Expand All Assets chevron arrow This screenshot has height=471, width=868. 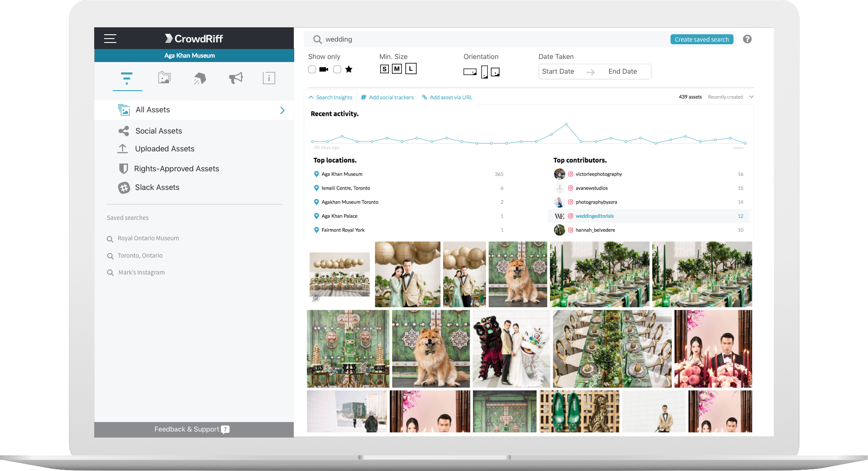coord(283,110)
